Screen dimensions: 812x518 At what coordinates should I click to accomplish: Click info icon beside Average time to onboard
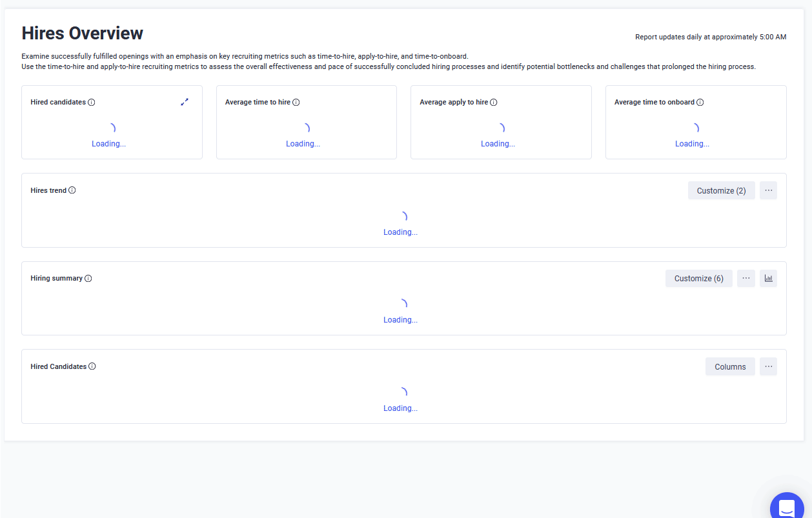[x=700, y=103]
